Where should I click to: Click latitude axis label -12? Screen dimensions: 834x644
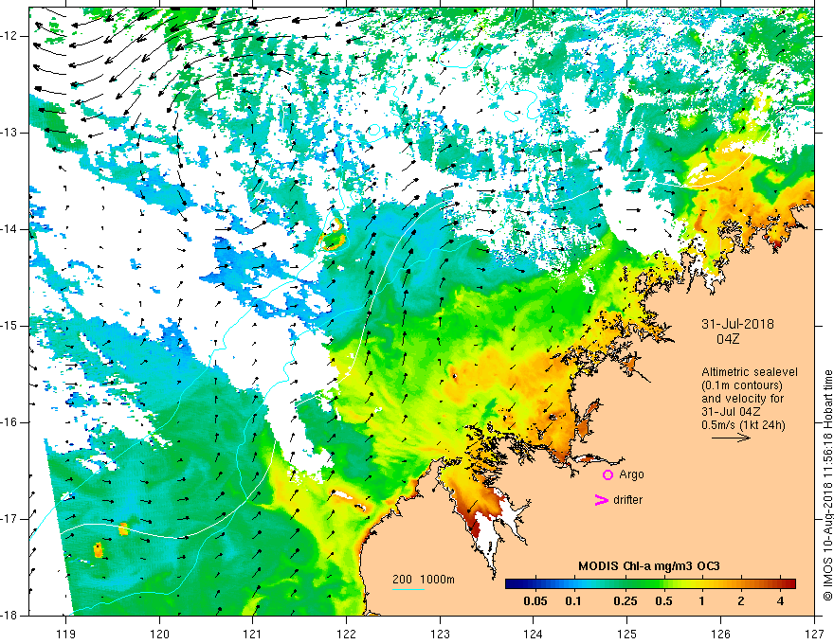pos(9,36)
